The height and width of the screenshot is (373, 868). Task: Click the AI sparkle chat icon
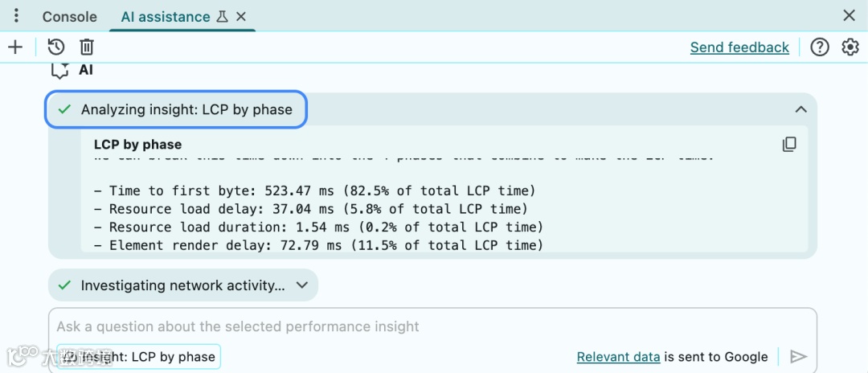point(60,71)
